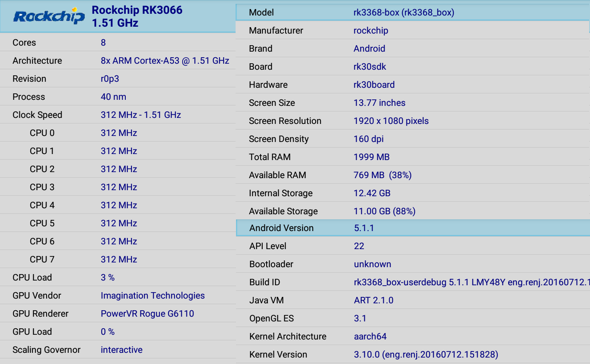
Task: Select Internal Storage 12.42 GB
Action: [x=372, y=193]
